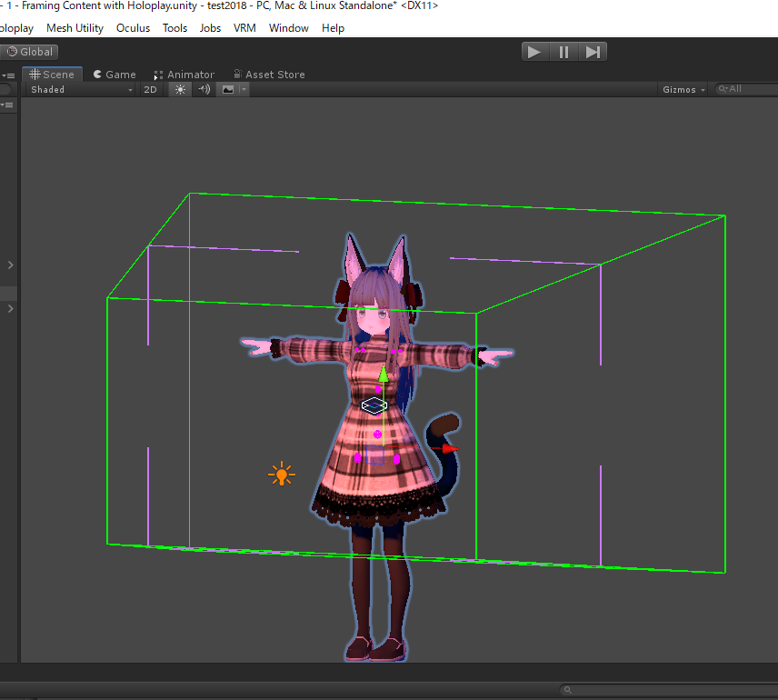Click the scene search All field

pyautogui.click(x=747, y=89)
